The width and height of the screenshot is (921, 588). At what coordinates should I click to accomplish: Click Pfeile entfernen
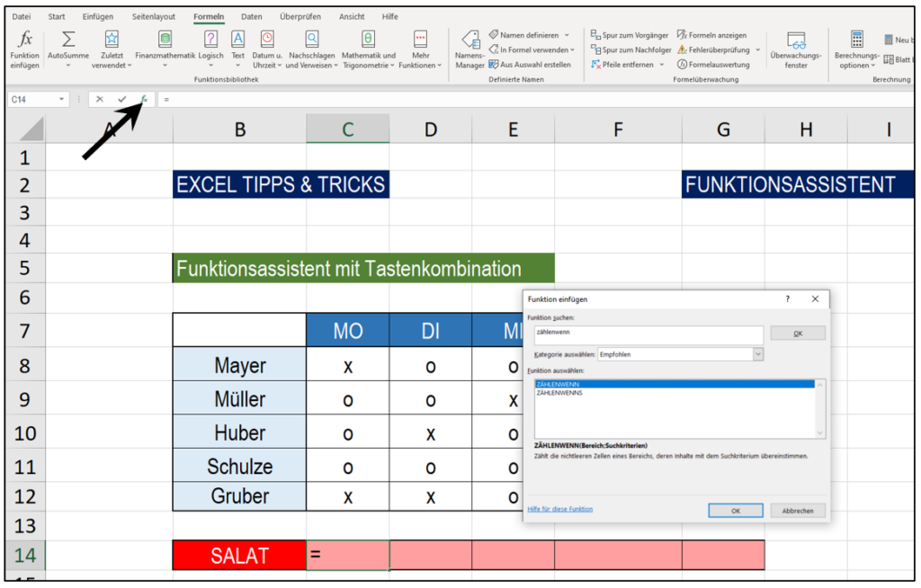tap(622, 65)
